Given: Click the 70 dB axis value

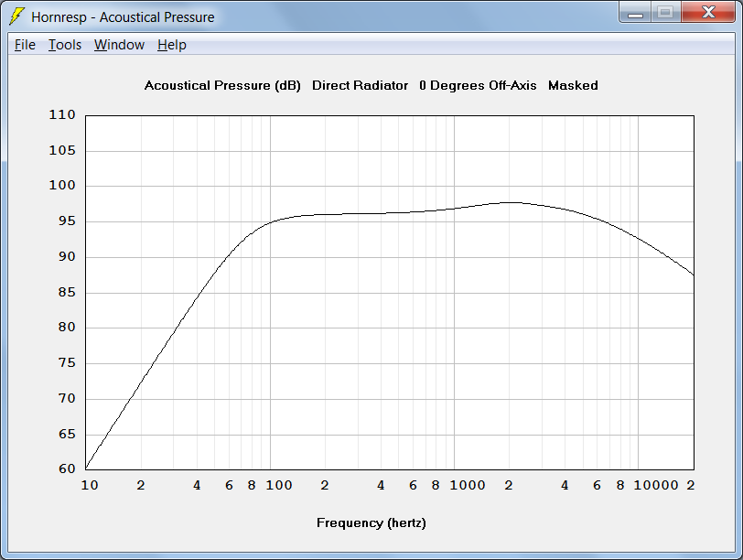Looking at the screenshot, I should [67, 398].
